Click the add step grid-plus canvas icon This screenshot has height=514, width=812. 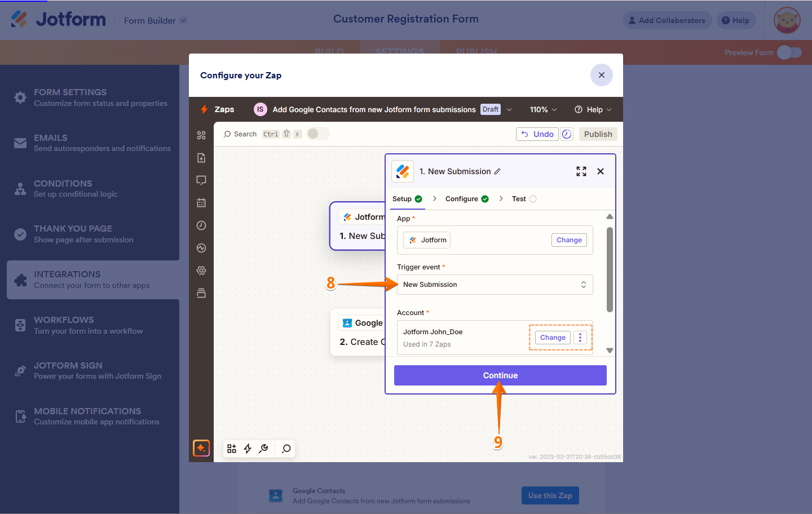pos(232,449)
